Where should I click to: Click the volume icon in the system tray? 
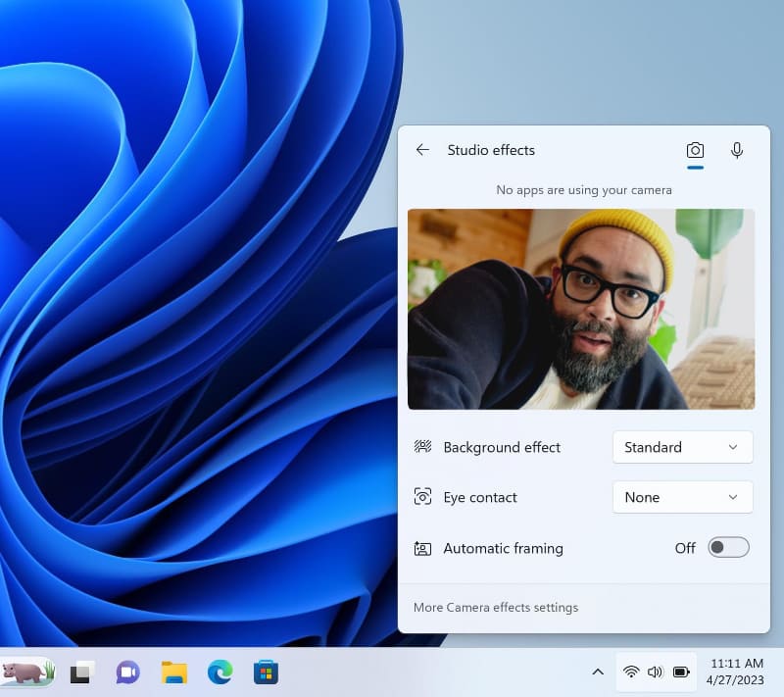coord(656,672)
